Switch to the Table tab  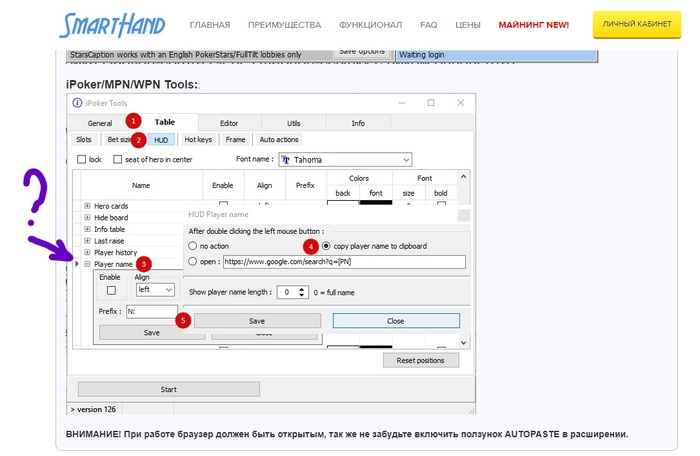[165, 122]
